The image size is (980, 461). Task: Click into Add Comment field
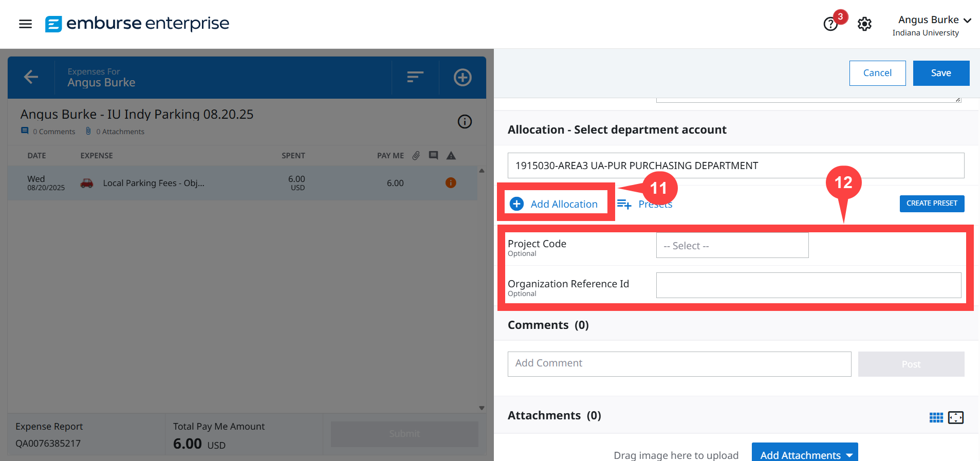(679, 364)
